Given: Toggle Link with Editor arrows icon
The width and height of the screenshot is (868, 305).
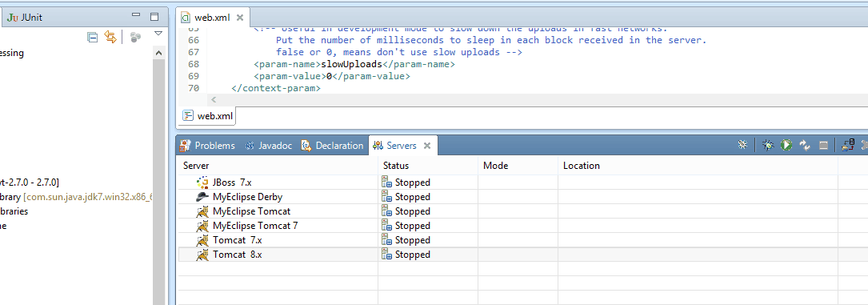Looking at the screenshot, I should coord(110,37).
